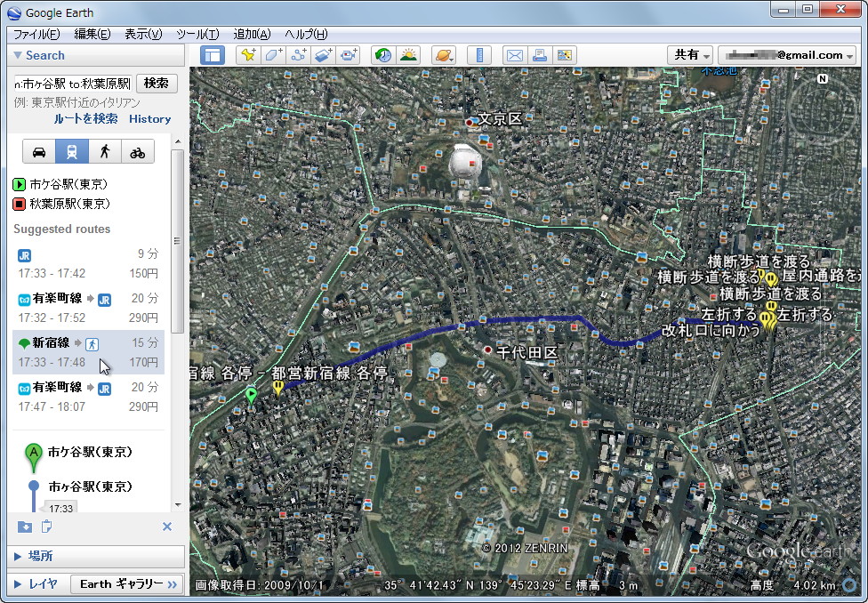Click the search results scrollbar thumb
Viewport: 868px width, 603px height.
point(178,241)
